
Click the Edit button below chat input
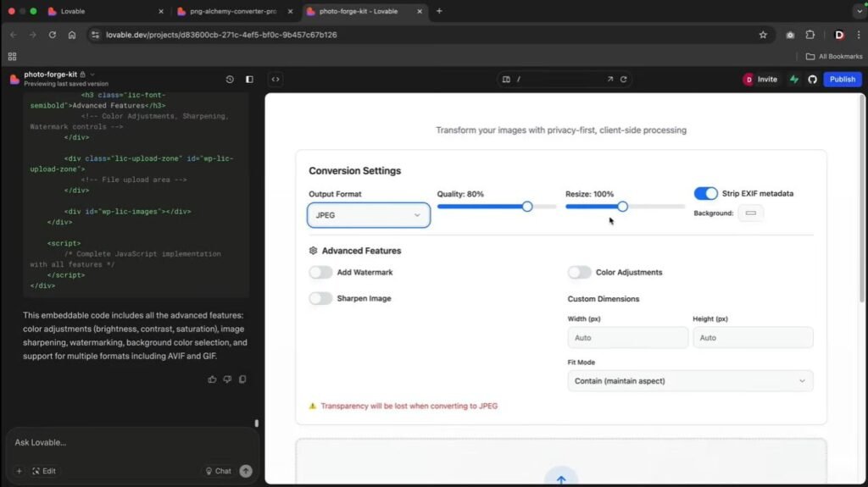(x=44, y=471)
